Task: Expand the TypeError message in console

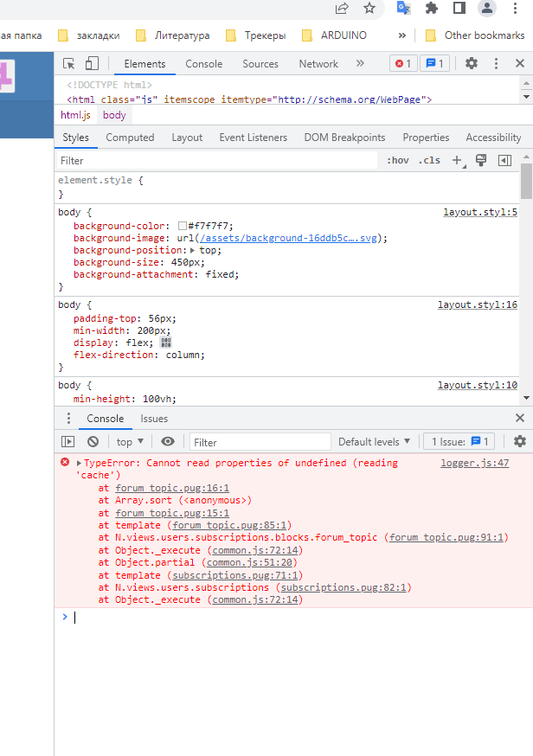Action: (x=79, y=464)
